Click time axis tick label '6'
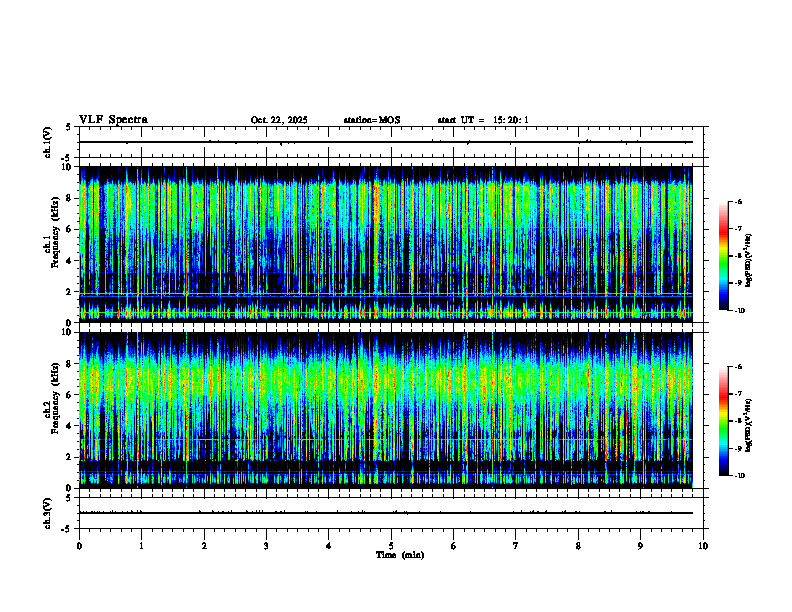Screen dimensions: 792x612 pos(454,546)
